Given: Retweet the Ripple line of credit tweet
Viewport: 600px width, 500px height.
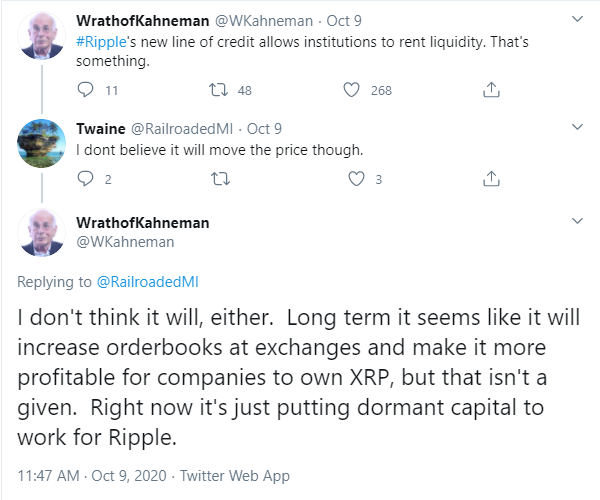Looking at the screenshot, I should (x=218, y=90).
